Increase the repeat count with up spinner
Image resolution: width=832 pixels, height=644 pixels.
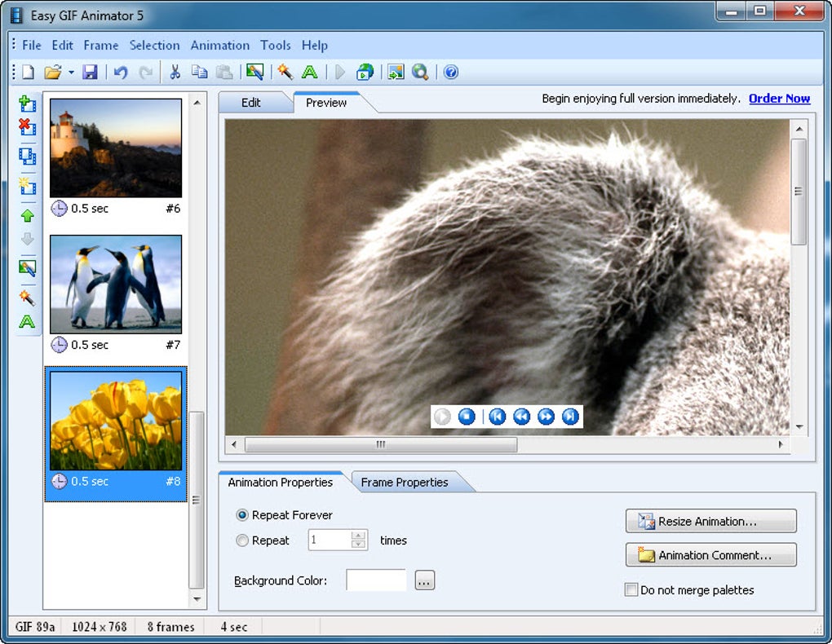click(359, 536)
